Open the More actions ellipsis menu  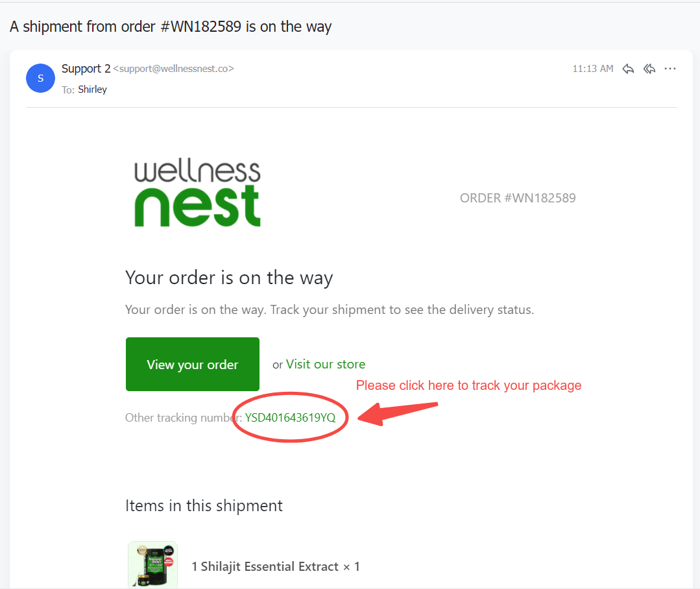point(670,69)
